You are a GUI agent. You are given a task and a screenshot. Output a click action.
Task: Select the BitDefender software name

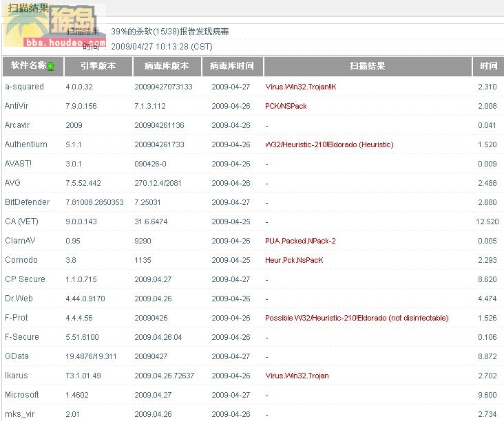pos(28,202)
